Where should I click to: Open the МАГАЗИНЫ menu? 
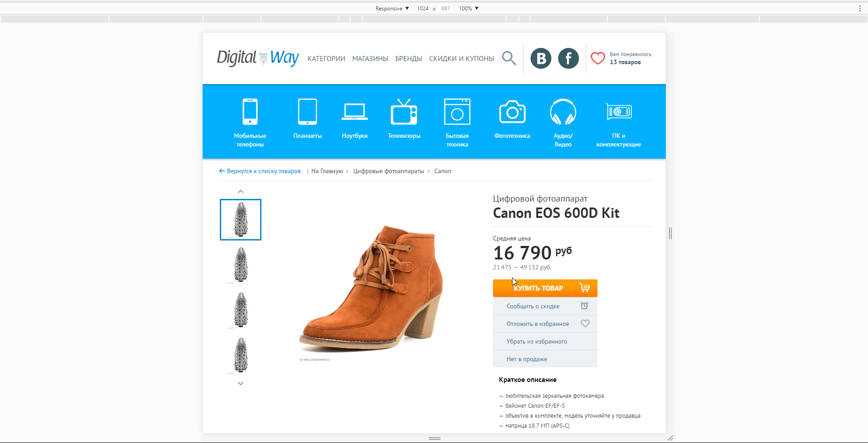click(370, 59)
